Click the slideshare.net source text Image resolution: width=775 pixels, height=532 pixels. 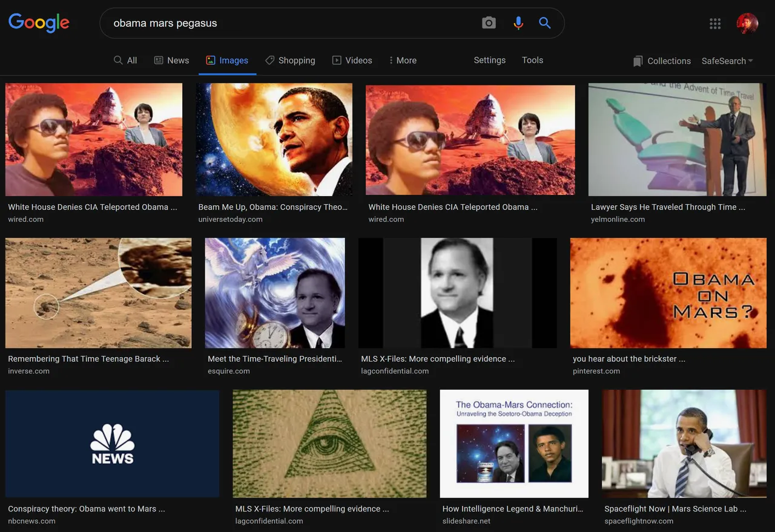(467, 521)
